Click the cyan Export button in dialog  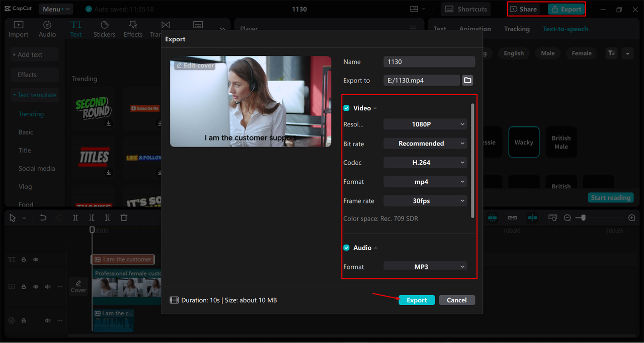417,300
